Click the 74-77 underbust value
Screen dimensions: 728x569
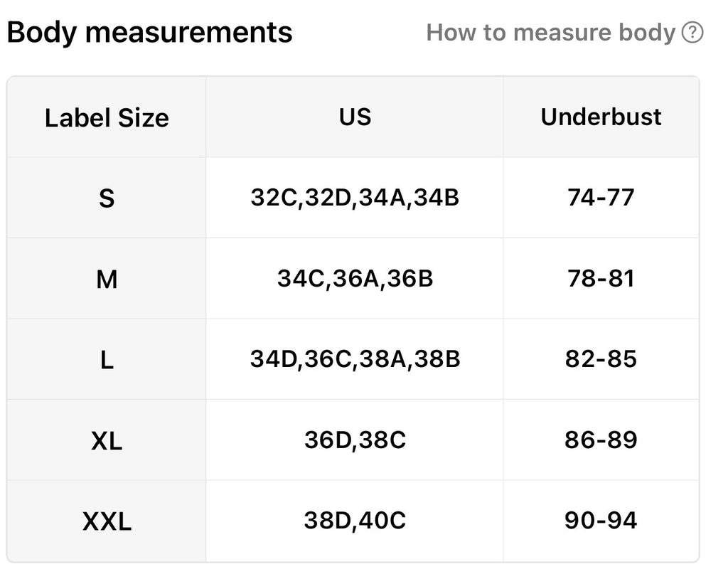click(x=601, y=197)
